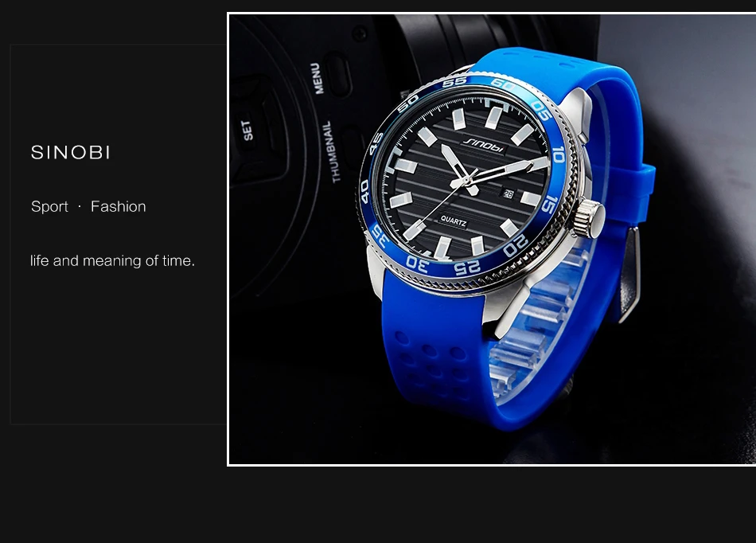Click the 60 marking on blue bezel
The width and height of the screenshot is (756, 543).
(x=502, y=84)
